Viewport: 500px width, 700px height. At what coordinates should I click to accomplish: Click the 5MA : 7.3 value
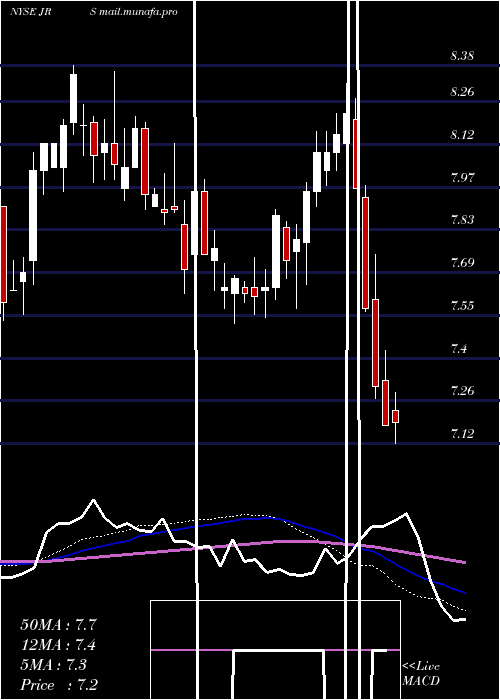click(54, 665)
